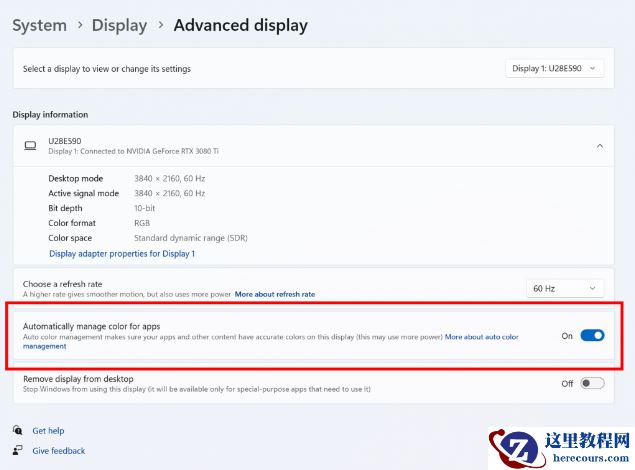Click Choose a refresh rate label
This screenshot has width=635, height=470.
coord(62,284)
